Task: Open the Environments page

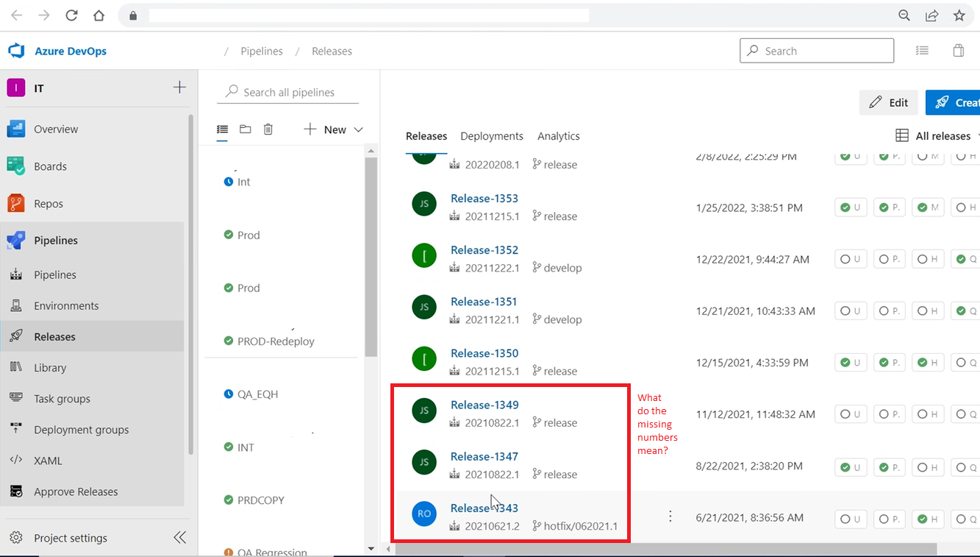Action: (65, 305)
